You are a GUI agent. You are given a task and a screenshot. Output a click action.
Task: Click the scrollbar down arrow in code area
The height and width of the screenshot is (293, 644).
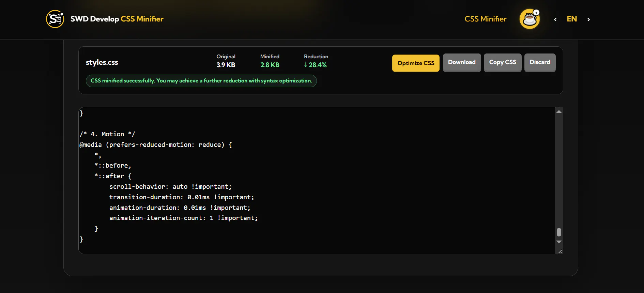559,242
